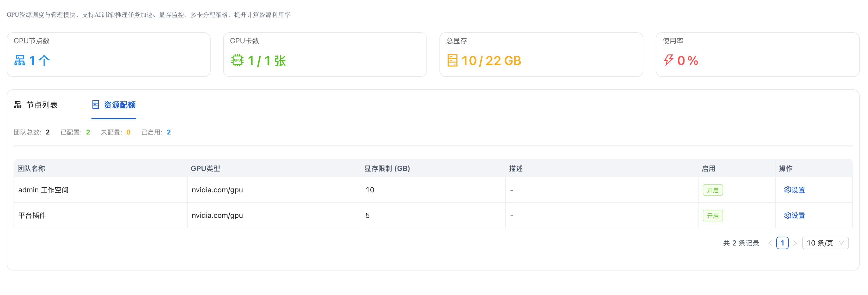Open the 10 条/页 page size dropdown

click(x=825, y=243)
